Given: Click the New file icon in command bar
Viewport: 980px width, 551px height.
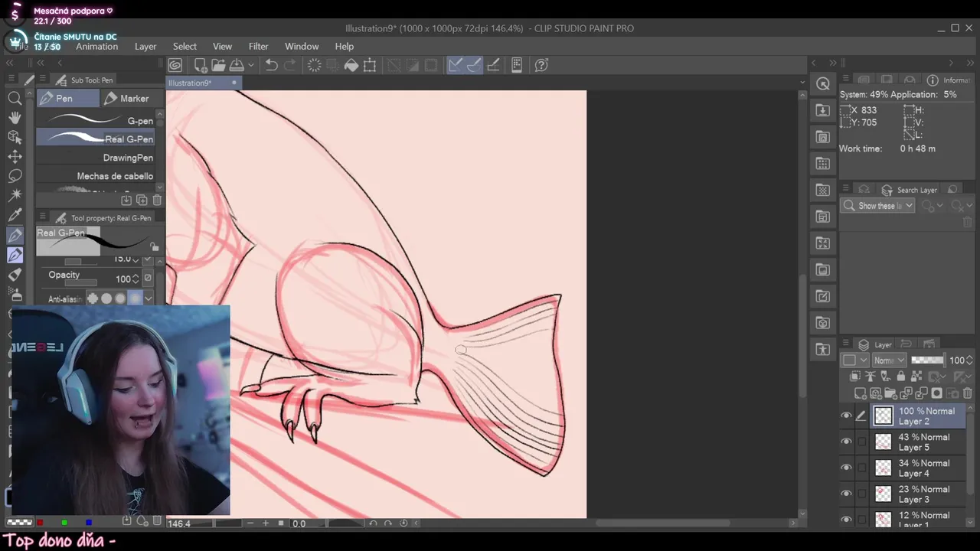Looking at the screenshot, I should pyautogui.click(x=201, y=65).
